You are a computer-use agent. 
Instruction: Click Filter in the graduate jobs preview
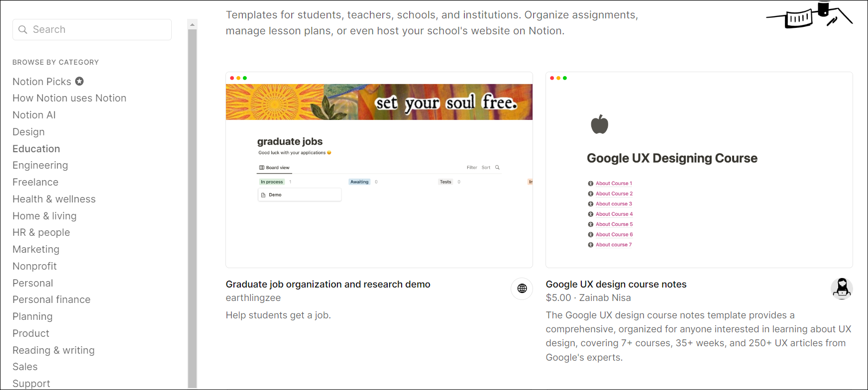click(472, 168)
